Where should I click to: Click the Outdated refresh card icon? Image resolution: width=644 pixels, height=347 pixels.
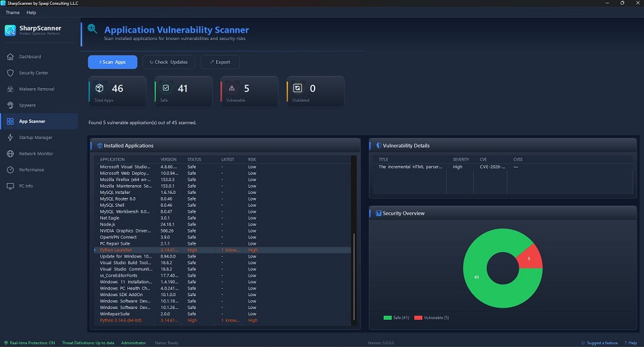coord(298,88)
